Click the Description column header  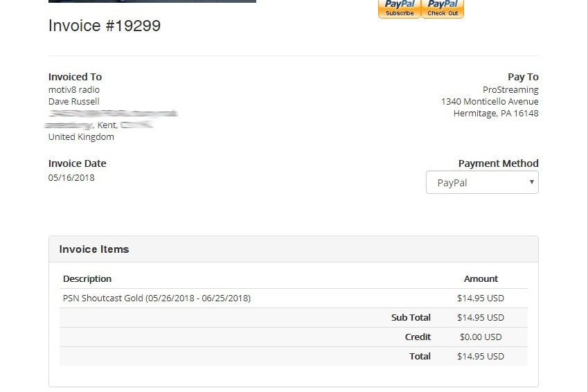click(x=87, y=278)
